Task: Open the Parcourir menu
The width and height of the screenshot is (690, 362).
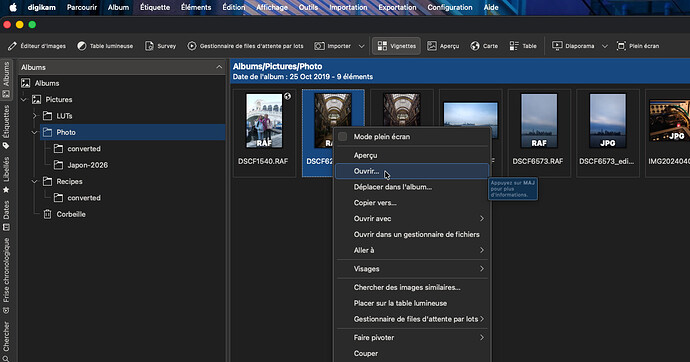Action: pos(81,7)
